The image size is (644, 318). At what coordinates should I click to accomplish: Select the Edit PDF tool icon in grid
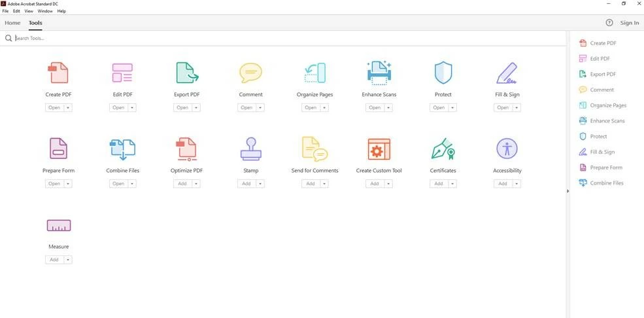tap(122, 73)
